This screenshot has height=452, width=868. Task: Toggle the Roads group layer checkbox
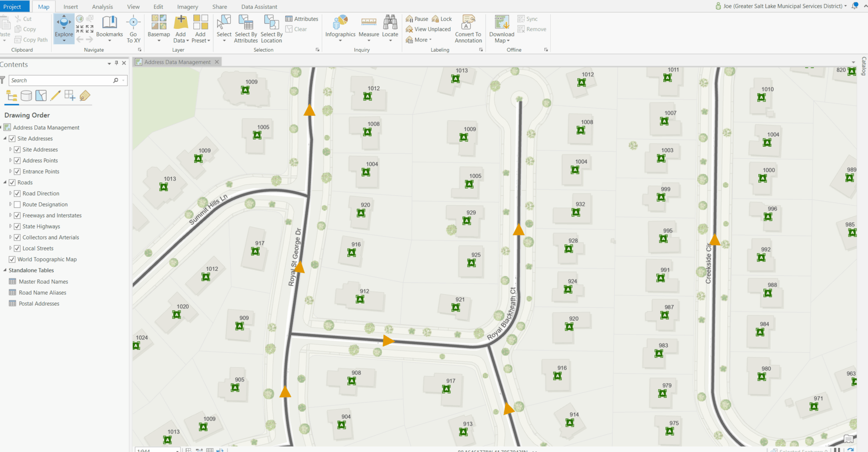tap(12, 183)
